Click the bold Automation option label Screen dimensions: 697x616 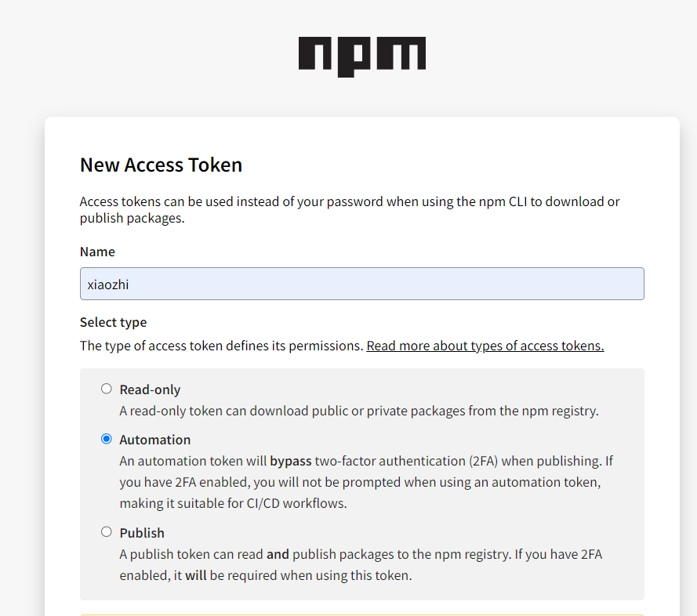[155, 440]
